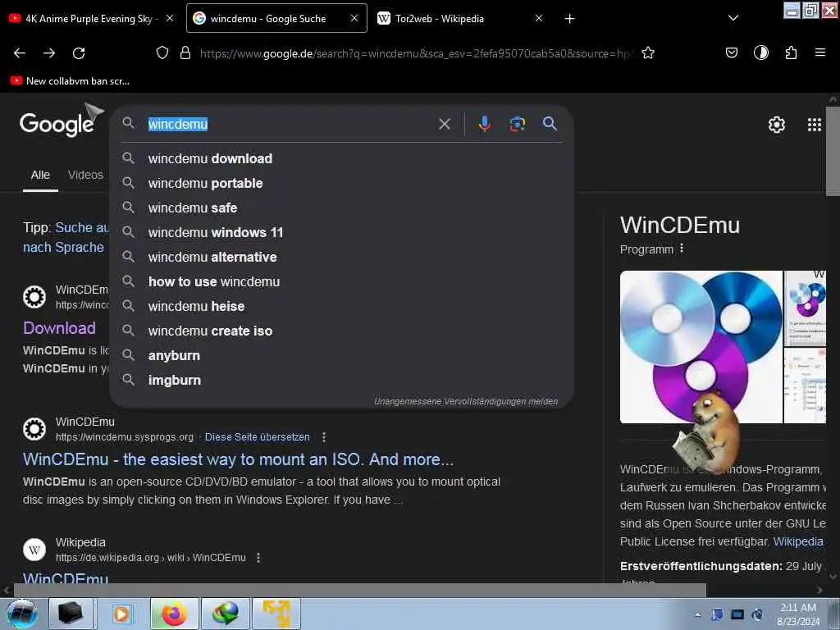Switch to the Tor2web - Wikipedia tab
Viewport: 840px width, 630px height.
(x=440, y=18)
